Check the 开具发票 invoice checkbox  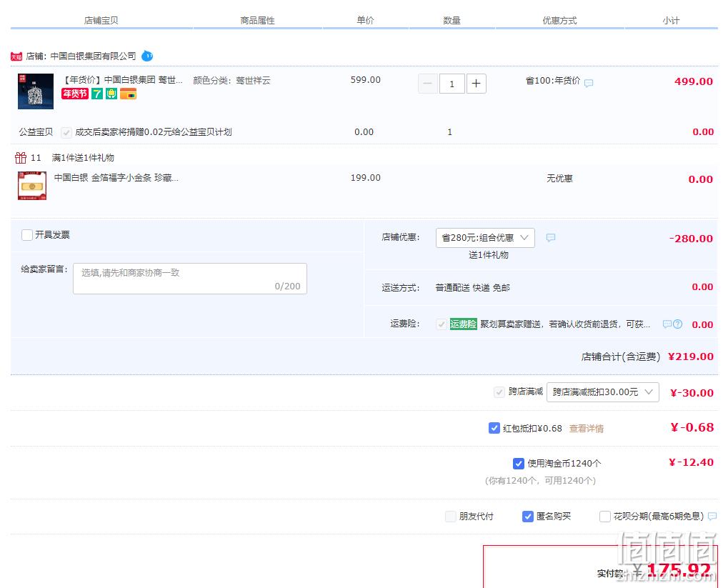coord(27,235)
